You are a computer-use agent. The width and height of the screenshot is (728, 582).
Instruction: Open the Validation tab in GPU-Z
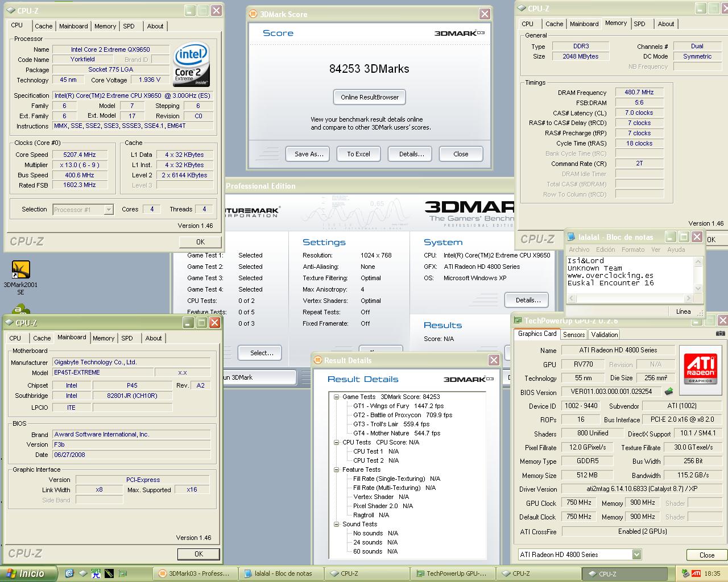click(604, 335)
